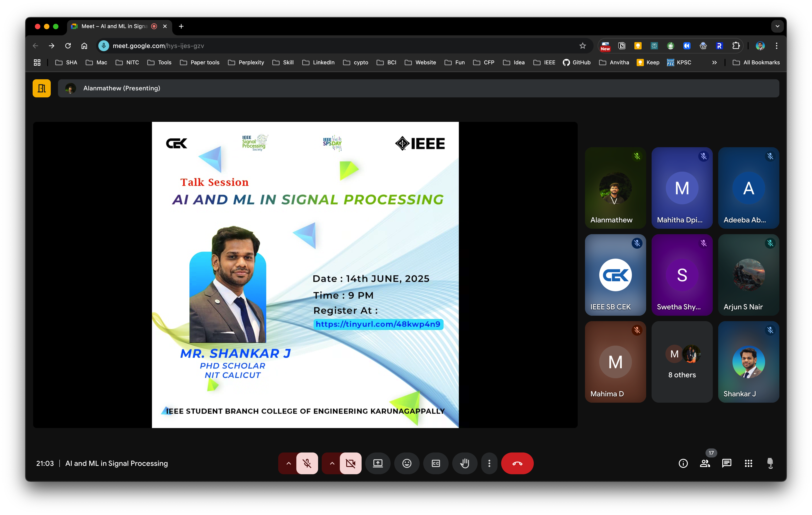Open a new browser tab
This screenshot has width=812, height=515.
(x=181, y=26)
